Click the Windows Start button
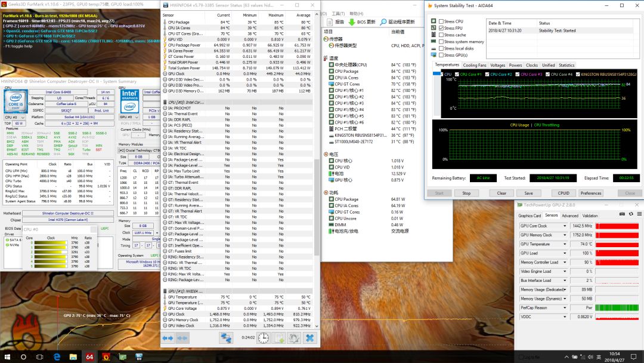The width and height of the screenshot is (644, 363). pyautogui.click(x=8, y=356)
